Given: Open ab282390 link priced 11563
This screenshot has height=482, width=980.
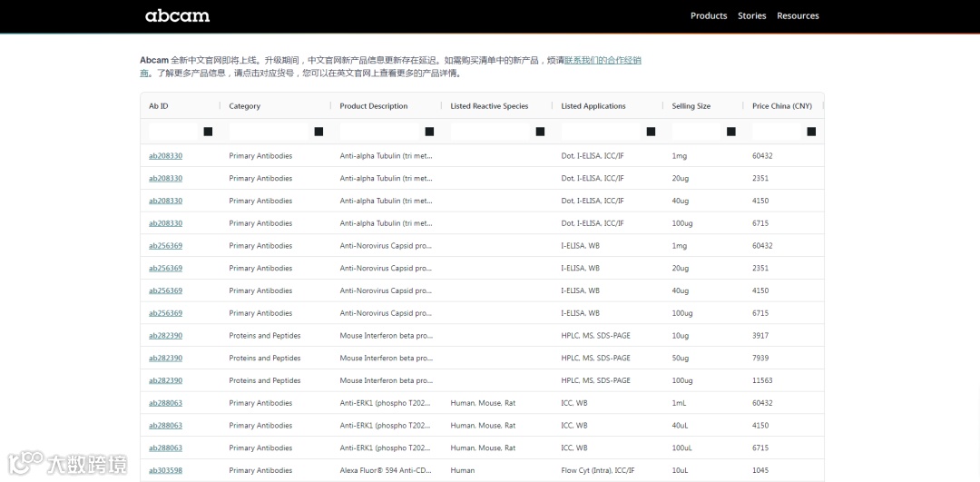Looking at the screenshot, I should 166,380.
